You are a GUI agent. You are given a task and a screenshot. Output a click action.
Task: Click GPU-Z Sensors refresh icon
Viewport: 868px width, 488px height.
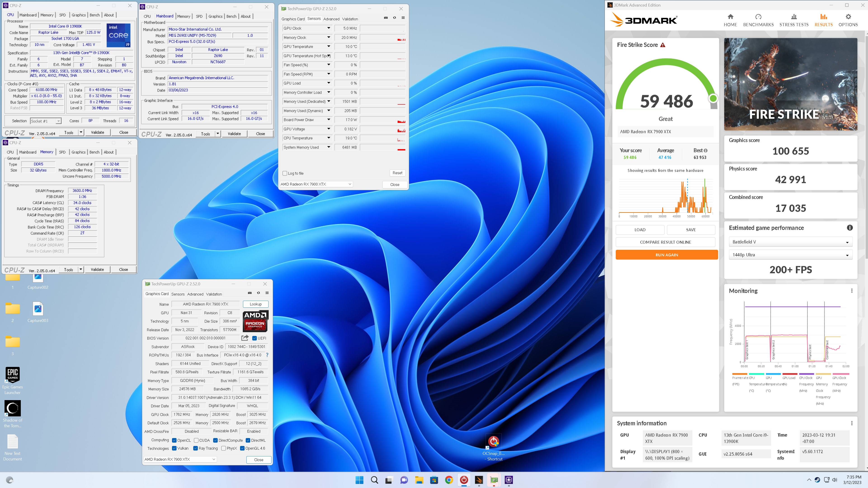395,18
